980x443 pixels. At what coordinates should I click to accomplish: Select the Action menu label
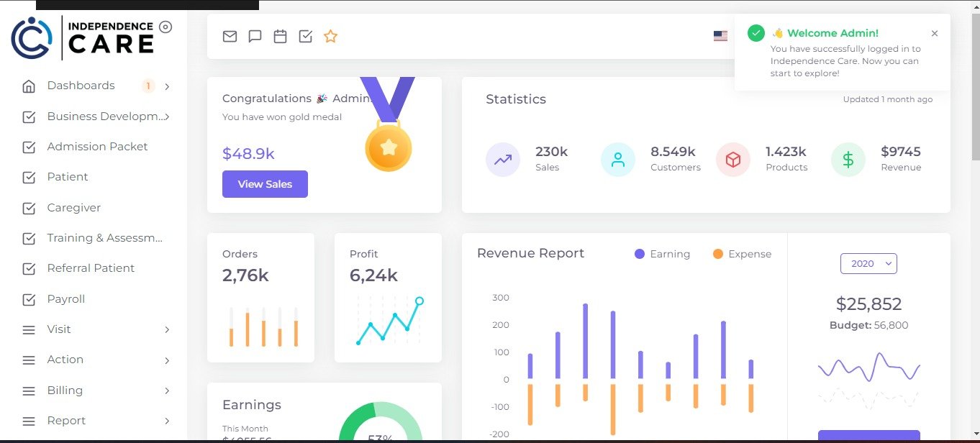click(x=65, y=360)
